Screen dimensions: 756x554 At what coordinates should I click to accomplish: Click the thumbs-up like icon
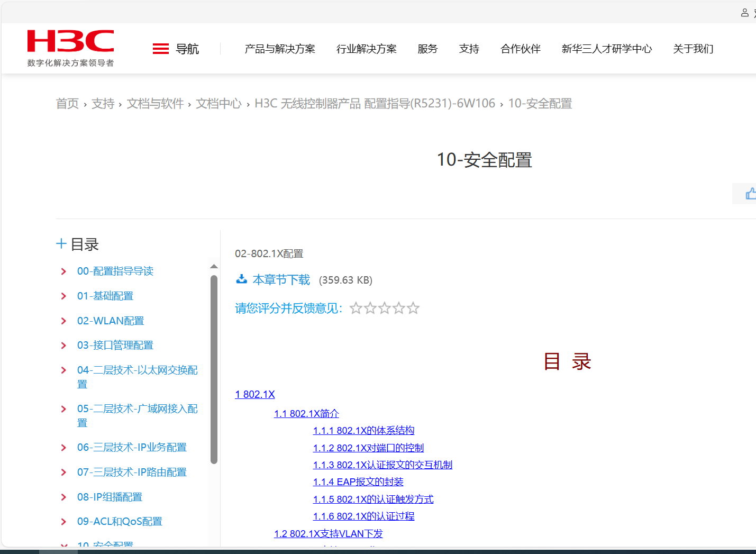tap(750, 194)
